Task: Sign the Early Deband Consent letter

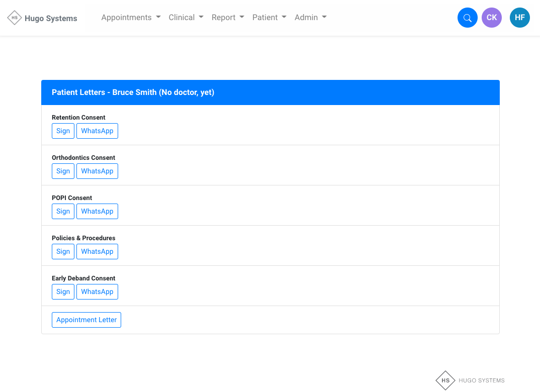Action: tap(63, 291)
